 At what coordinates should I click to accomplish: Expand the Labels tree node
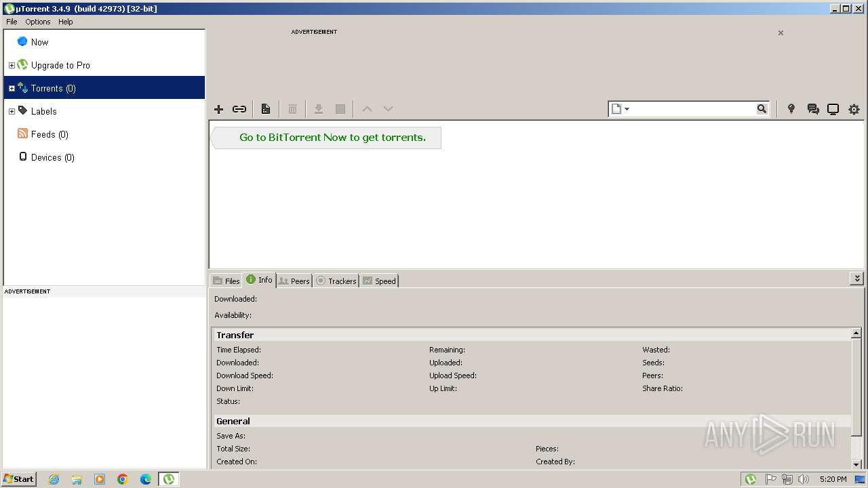tap(12, 111)
